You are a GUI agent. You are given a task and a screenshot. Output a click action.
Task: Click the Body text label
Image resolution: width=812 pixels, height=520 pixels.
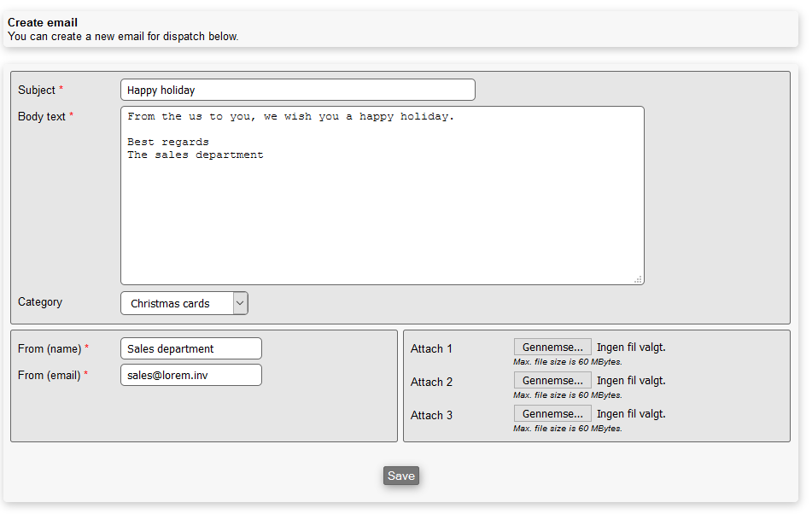click(x=42, y=116)
